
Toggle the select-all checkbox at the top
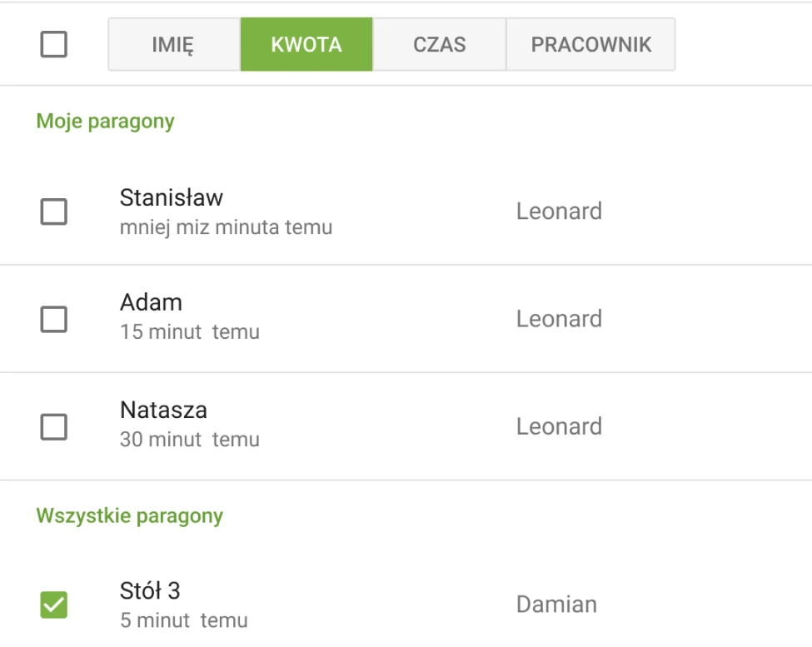click(54, 44)
